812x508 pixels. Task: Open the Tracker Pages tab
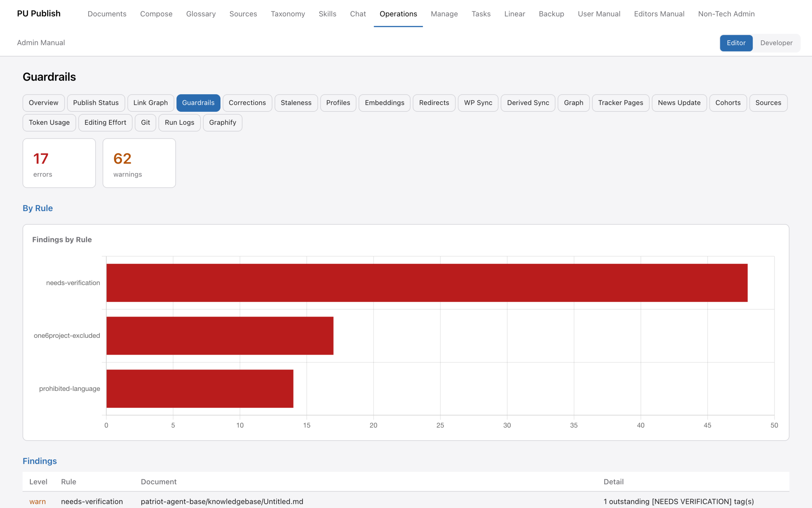coord(621,103)
